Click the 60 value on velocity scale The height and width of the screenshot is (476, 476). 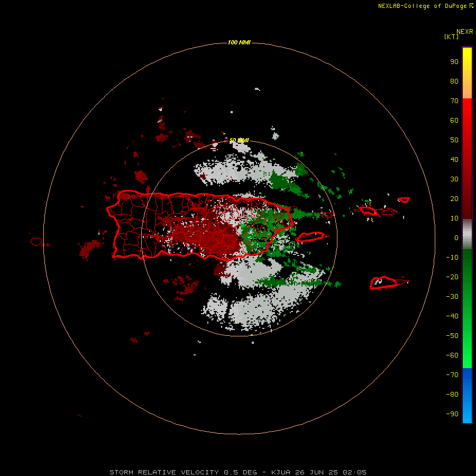[454, 121]
